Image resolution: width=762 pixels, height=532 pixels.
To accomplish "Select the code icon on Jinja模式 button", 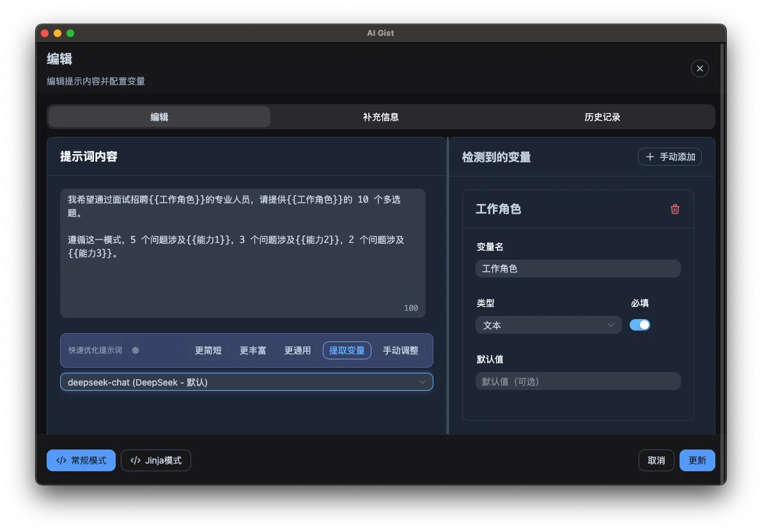I will [x=136, y=460].
